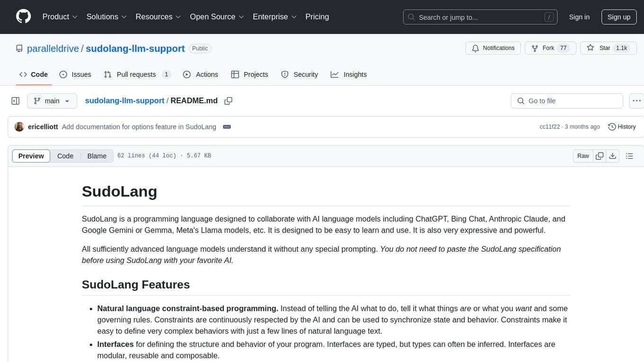The height and width of the screenshot is (362, 644).
Task: Switch to the Issues tab
Action: [x=75, y=74]
